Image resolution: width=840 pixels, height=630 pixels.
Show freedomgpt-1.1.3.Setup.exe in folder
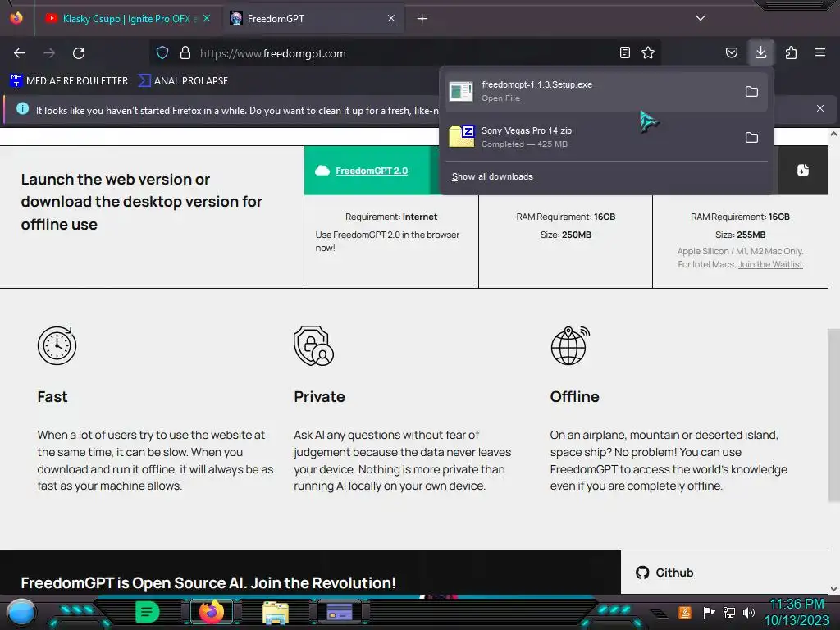point(751,92)
